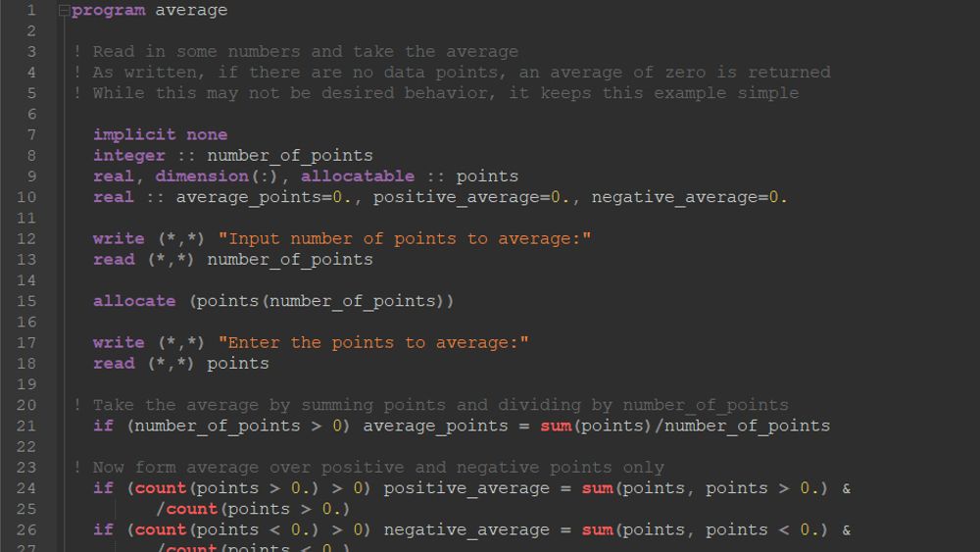
Task: Click the 'allocatable' keyword
Action: pyautogui.click(x=358, y=176)
